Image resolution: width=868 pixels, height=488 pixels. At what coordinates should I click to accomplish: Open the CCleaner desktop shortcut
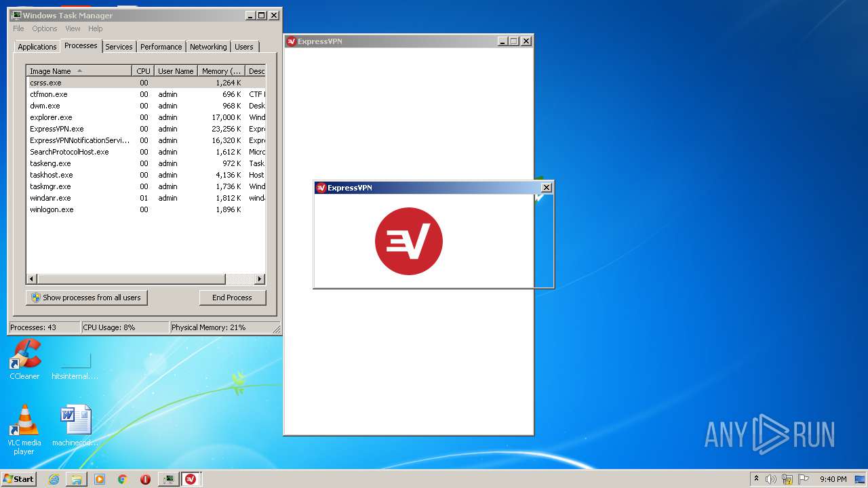pyautogui.click(x=24, y=359)
